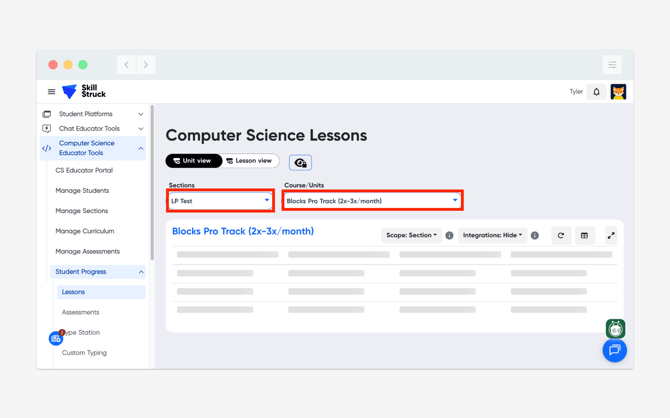Open the hamburger navigation menu
This screenshot has height=418, width=670.
[x=52, y=92]
